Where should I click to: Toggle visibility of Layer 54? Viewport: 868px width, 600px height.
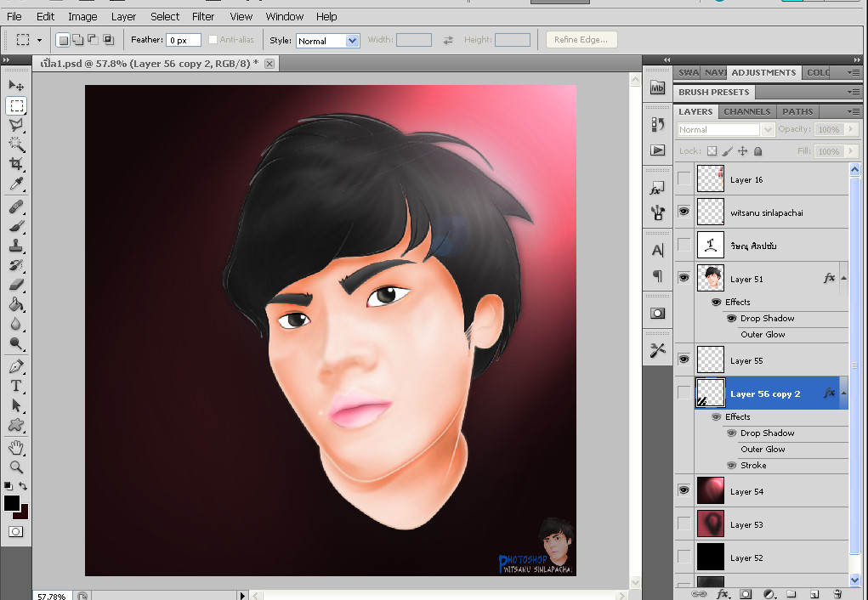tap(684, 491)
